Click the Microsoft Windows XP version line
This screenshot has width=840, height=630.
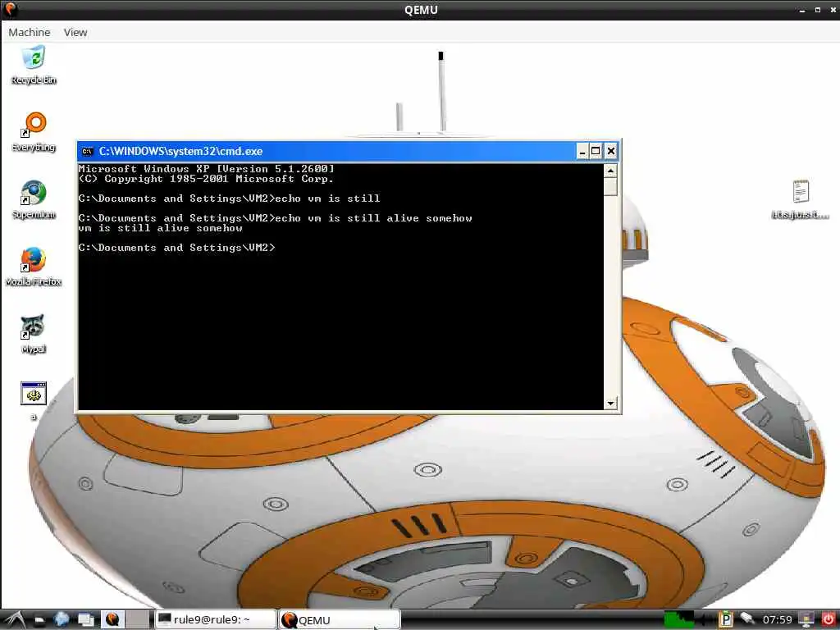click(206, 169)
